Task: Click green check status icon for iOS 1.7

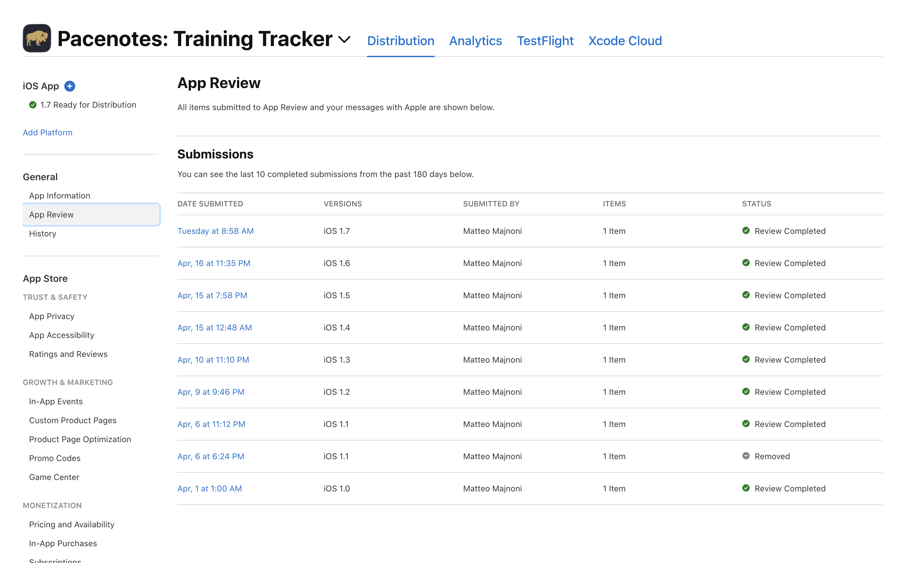Action: tap(746, 230)
